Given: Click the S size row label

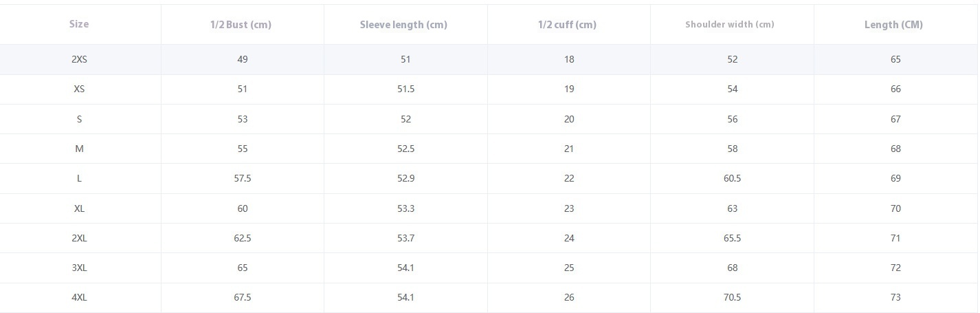Looking at the screenshot, I should click(79, 119).
